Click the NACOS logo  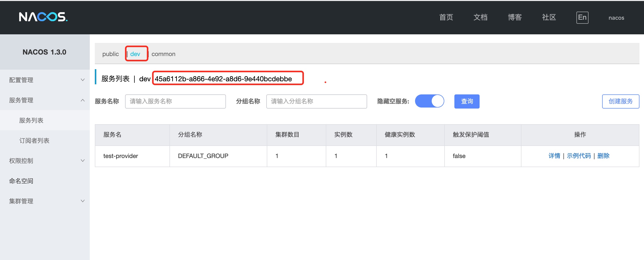click(x=43, y=17)
